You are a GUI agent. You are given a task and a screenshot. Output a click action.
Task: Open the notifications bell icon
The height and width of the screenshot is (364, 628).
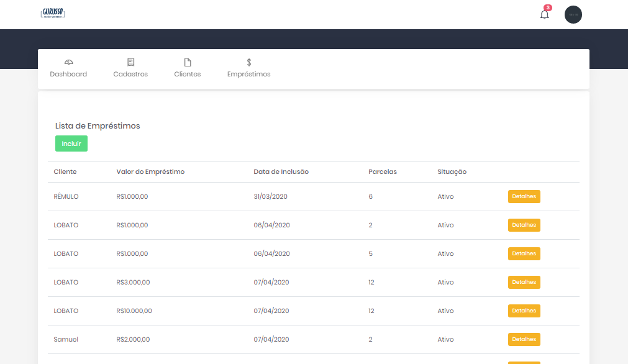pyautogui.click(x=545, y=15)
